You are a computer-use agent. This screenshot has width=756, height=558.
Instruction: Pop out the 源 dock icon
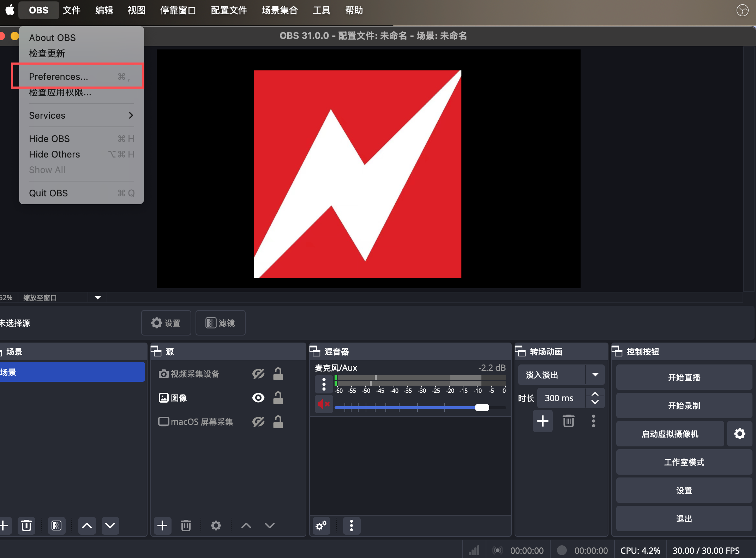coord(156,351)
